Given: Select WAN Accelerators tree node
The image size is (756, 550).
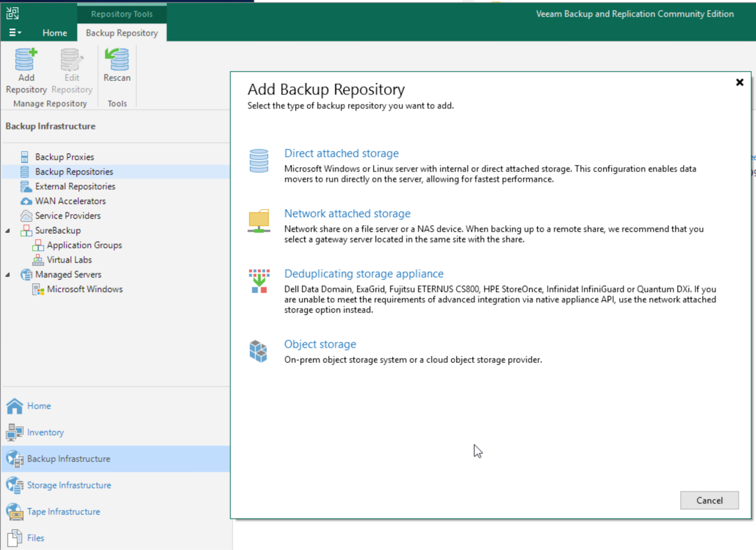Looking at the screenshot, I should (x=70, y=201).
